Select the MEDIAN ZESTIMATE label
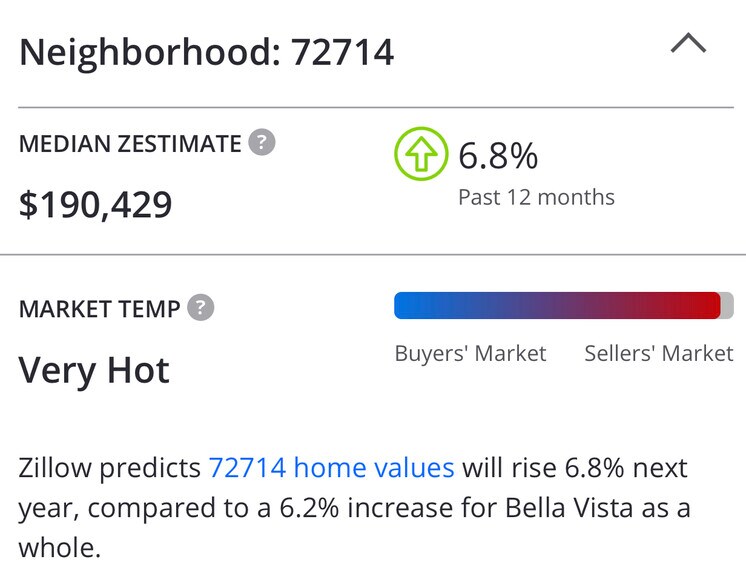 tap(130, 144)
